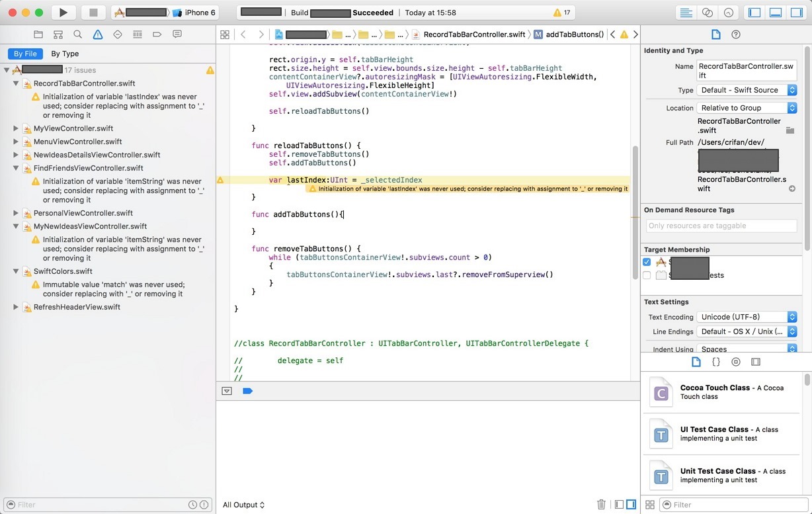
Task: Show the Quick Help inspector
Action: point(736,34)
